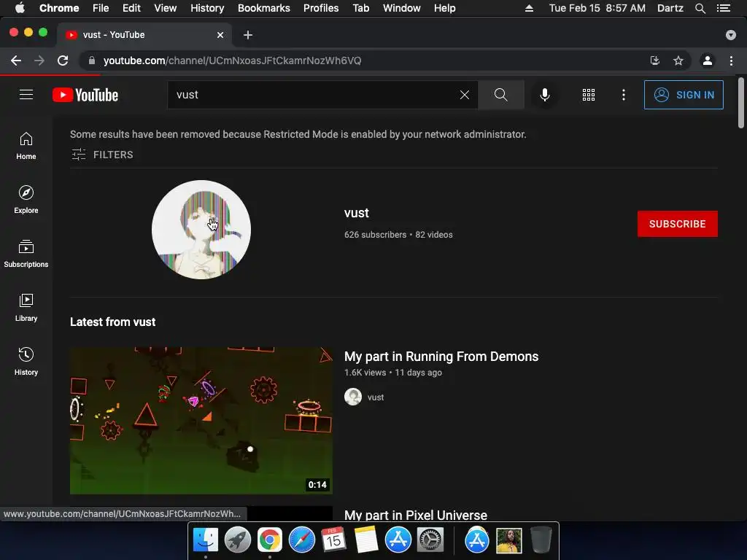
Task: Play My part in Running From Demons thumbnail
Action: point(201,421)
